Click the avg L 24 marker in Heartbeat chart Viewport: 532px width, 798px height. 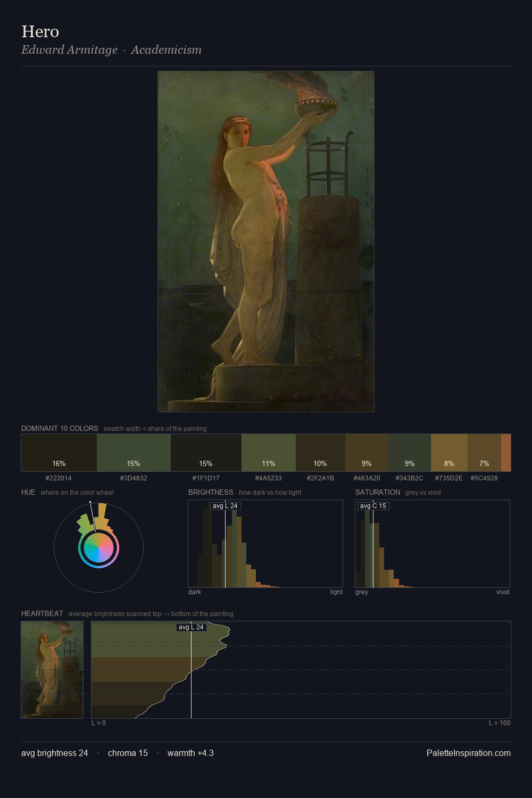(x=191, y=627)
